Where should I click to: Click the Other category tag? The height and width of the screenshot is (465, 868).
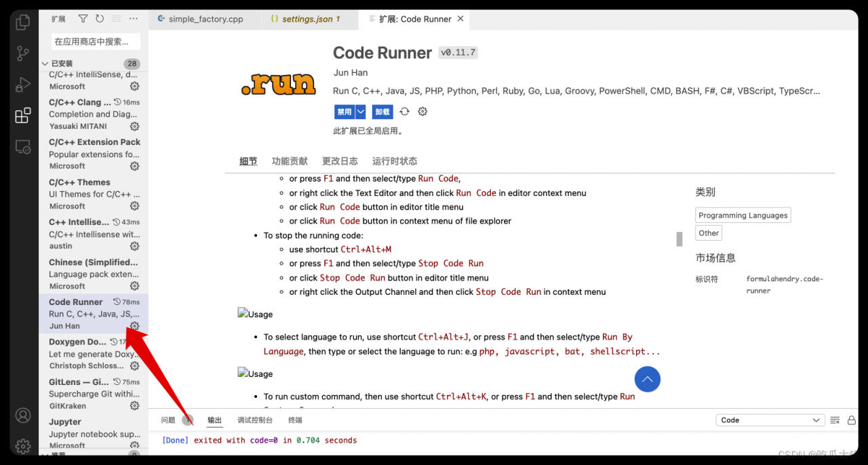point(709,233)
